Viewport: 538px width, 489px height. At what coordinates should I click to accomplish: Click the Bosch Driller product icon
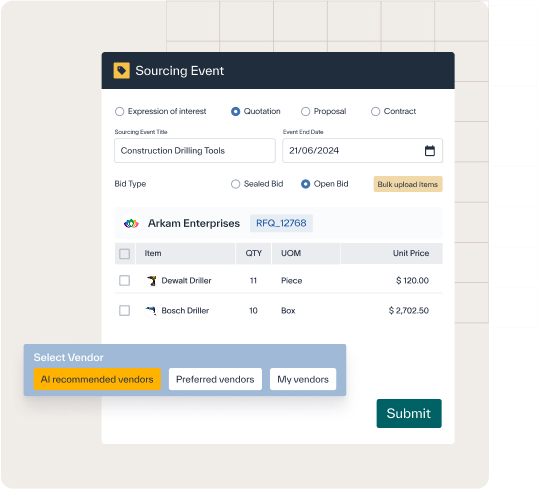click(151, 311)
